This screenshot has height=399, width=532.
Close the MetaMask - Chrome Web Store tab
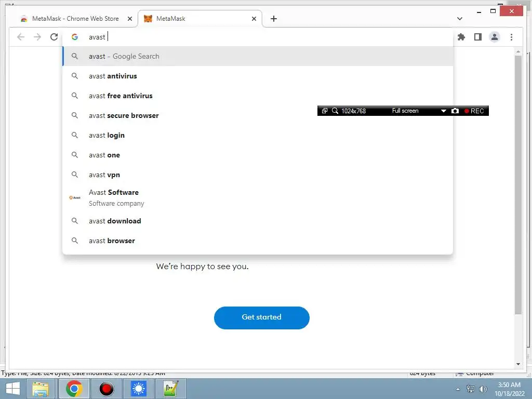click(129, 19)
